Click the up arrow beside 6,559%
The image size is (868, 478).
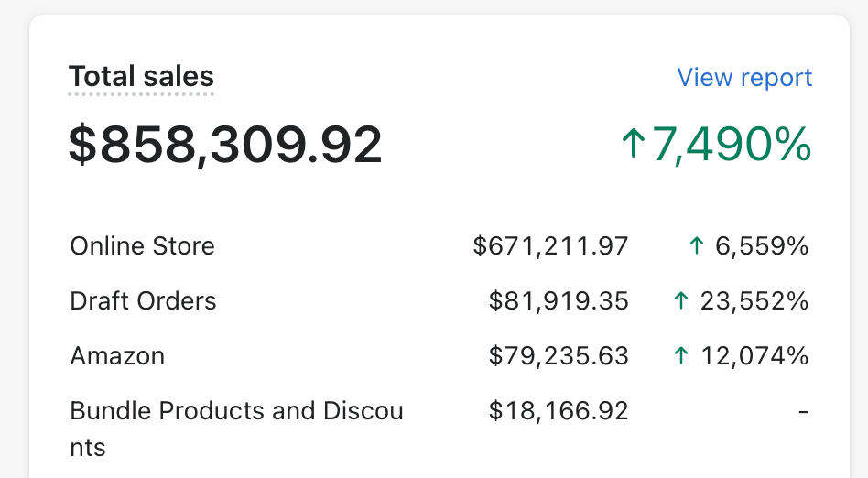click(697, 245)
